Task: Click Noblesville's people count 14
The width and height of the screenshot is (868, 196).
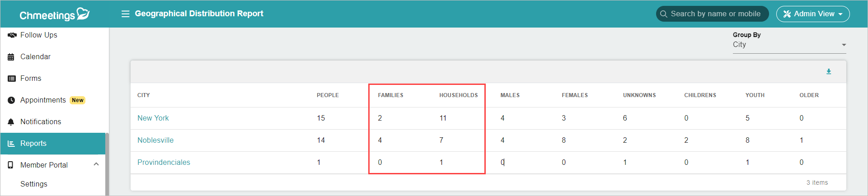Action: 321,140
